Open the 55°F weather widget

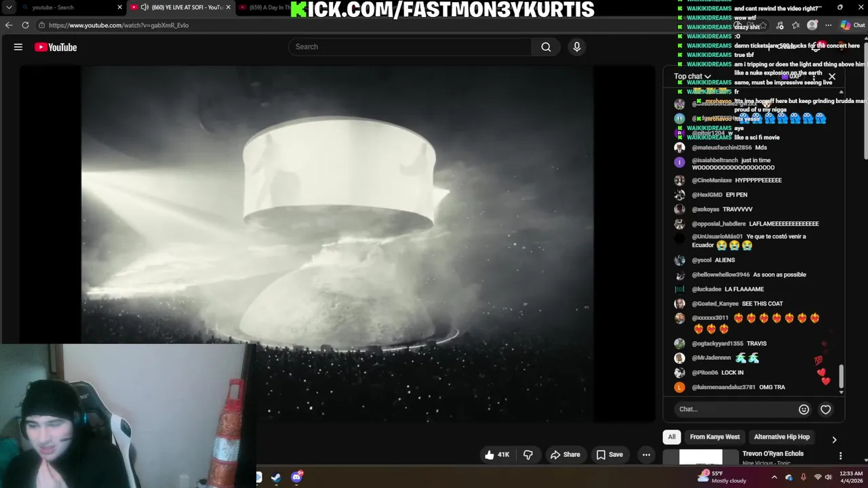point(722,477)
